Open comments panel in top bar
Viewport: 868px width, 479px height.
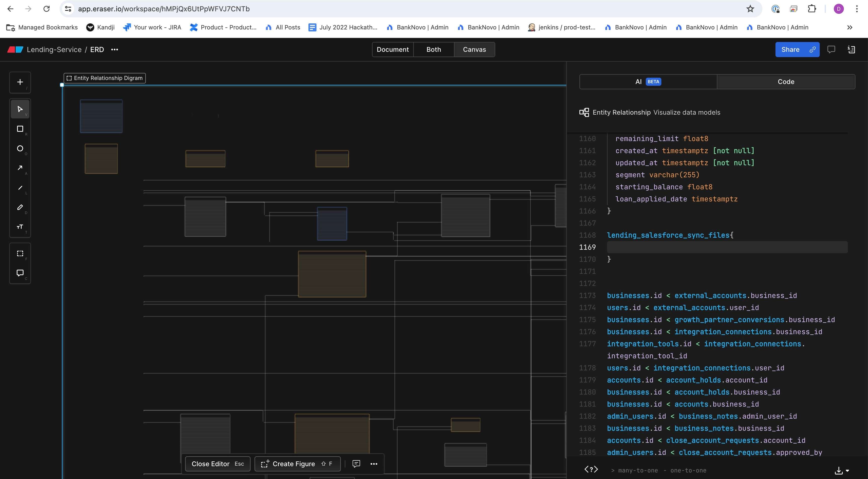click(831, 50)
